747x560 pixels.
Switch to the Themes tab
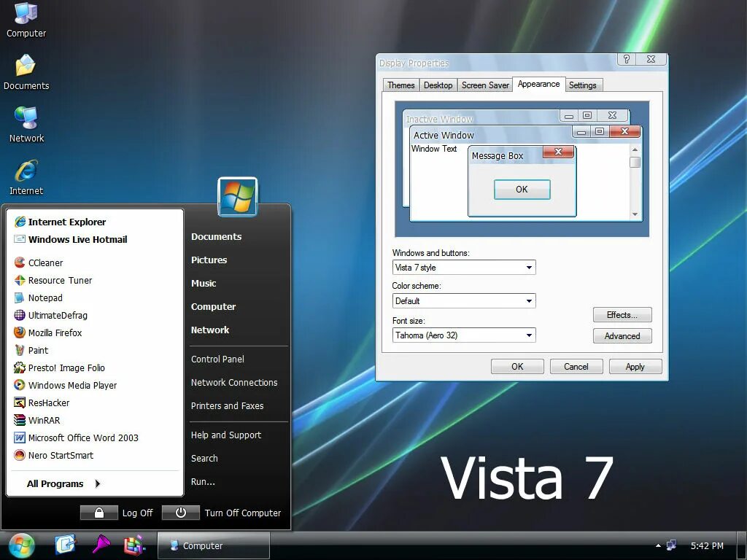tap(400, 85)
